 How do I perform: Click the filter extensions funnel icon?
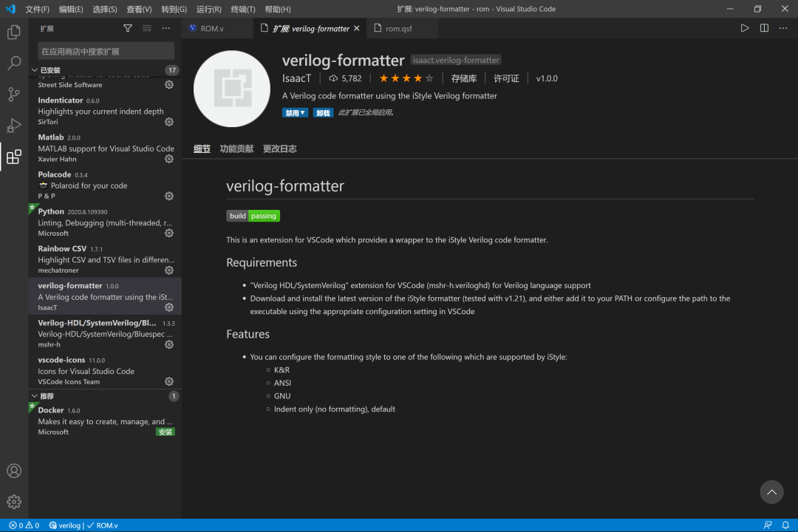128,29
